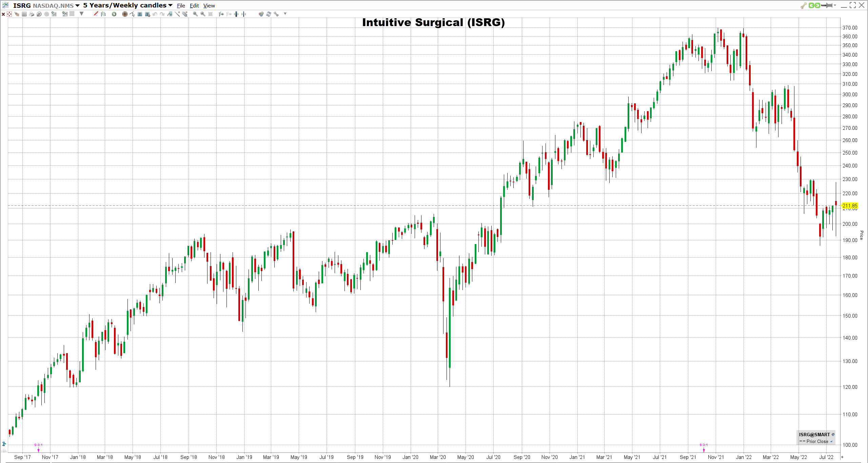Click the green dollar-sign icon

(114, 14)
